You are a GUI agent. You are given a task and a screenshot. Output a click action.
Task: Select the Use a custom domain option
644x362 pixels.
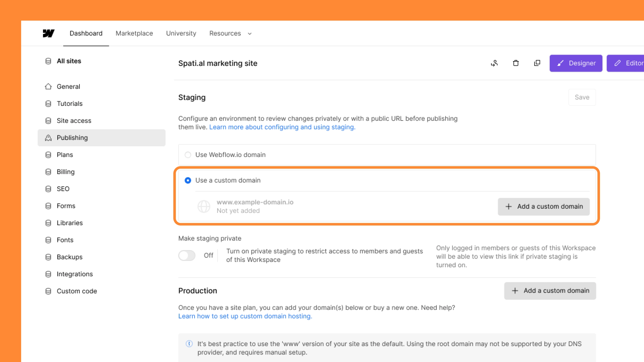coord(188,180)
